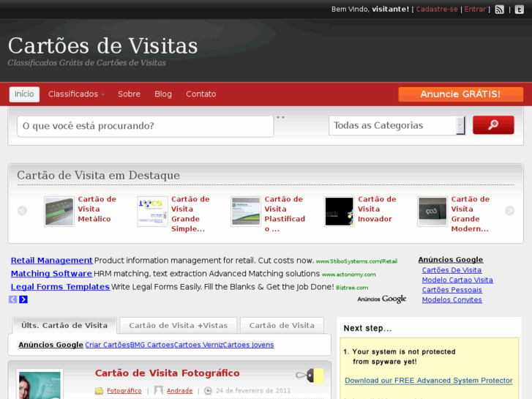This screenshot has height=399, width=532.
Task: Go to previous featured cards arrow
Action: (22, 211)
